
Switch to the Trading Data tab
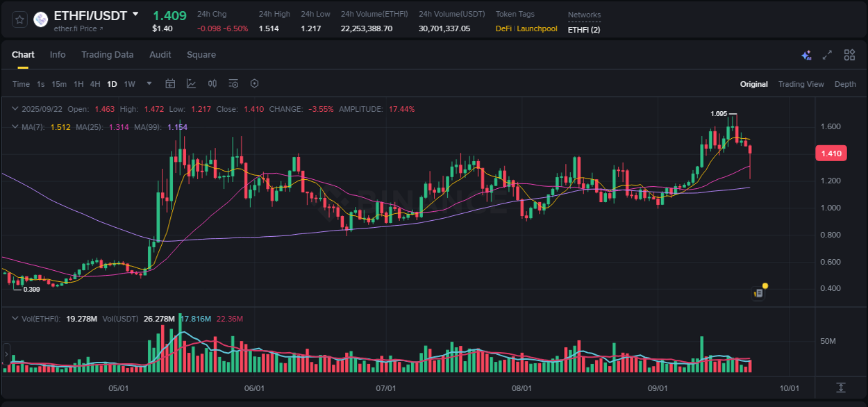point(108,54)
